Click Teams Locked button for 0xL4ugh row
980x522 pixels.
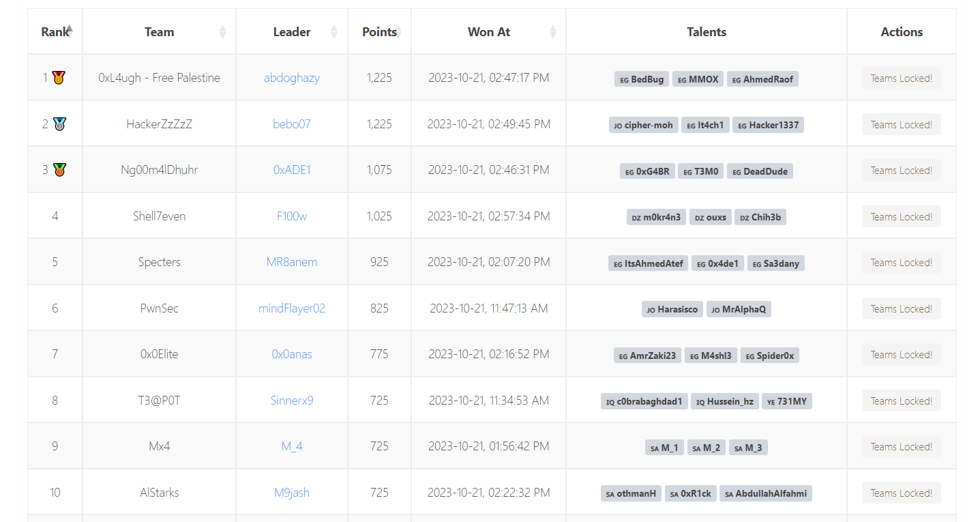pos(901,78)
